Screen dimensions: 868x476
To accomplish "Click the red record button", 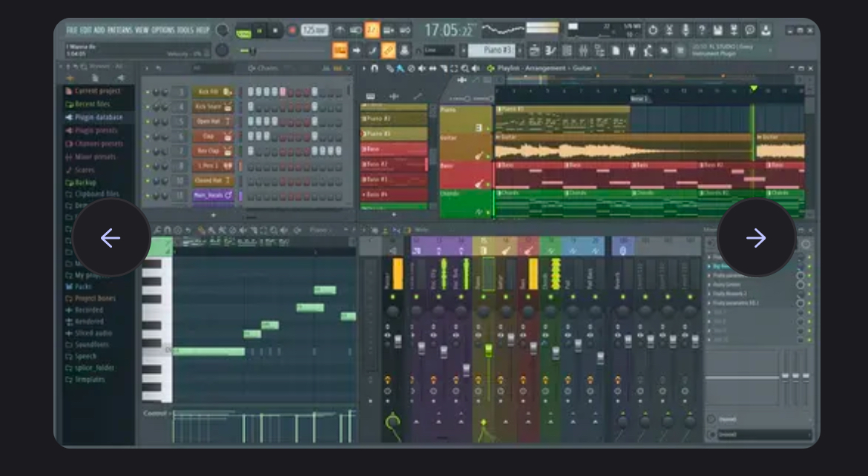I will click(x=292, y=30).
